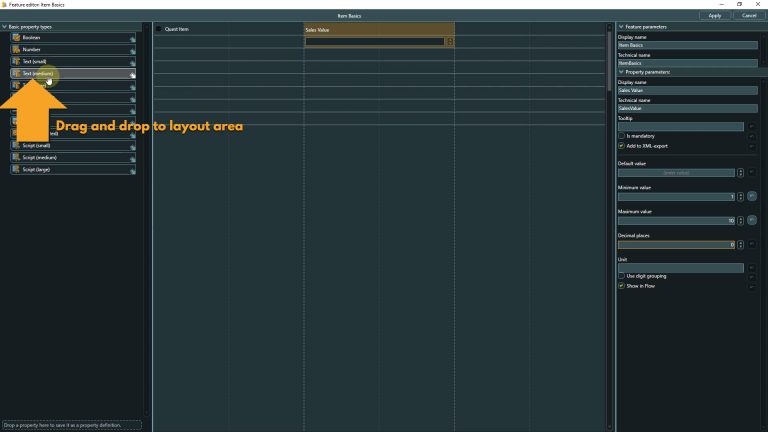Click the property Technical name field SalesValue
This screenshot has height=432, width=768.
[687, 108]
